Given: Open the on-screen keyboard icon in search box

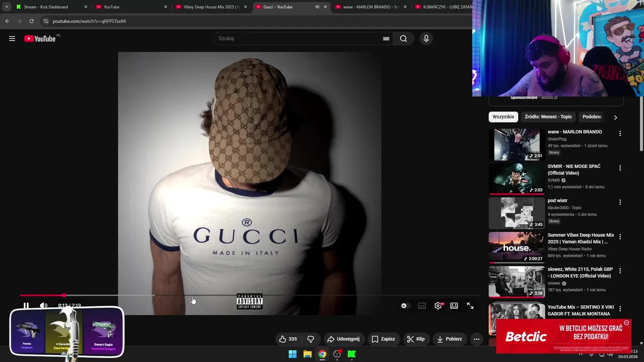Looking at the screenshot, I should point(386,39).
